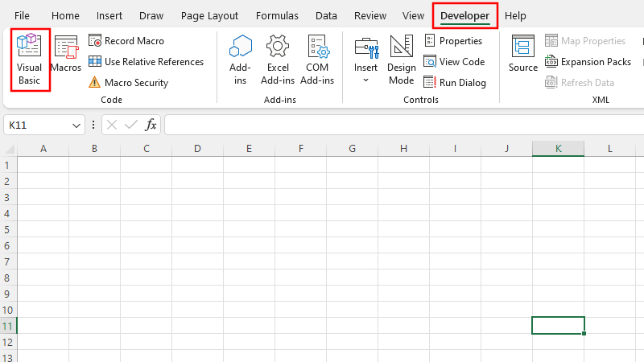Select row 1 header
The width and height of the screenshot is (644, 362).
[8, 165]
